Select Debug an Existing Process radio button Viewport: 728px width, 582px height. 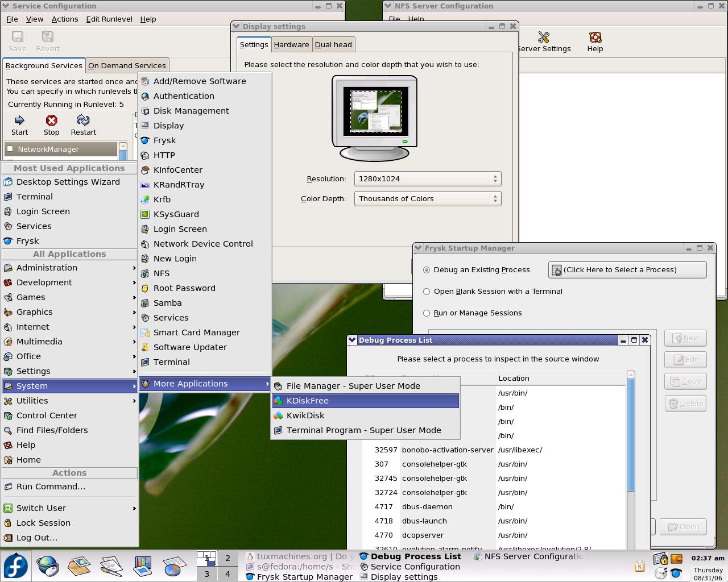coord(427,270)
